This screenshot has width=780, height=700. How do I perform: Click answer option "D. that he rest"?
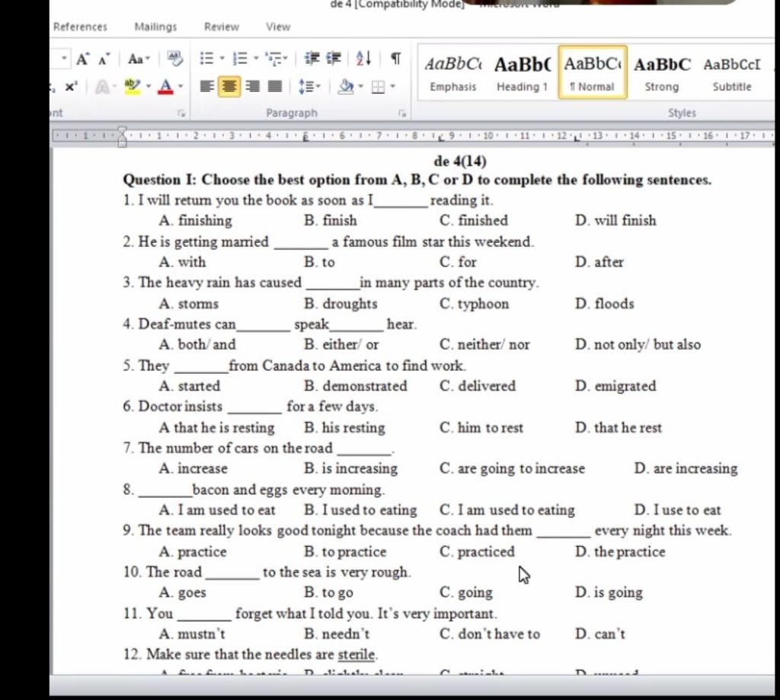pos(619,428)
